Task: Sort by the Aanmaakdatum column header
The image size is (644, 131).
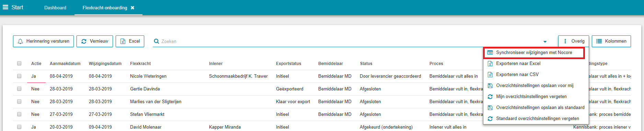Action: pyautogui.click(x=65, y=64)
